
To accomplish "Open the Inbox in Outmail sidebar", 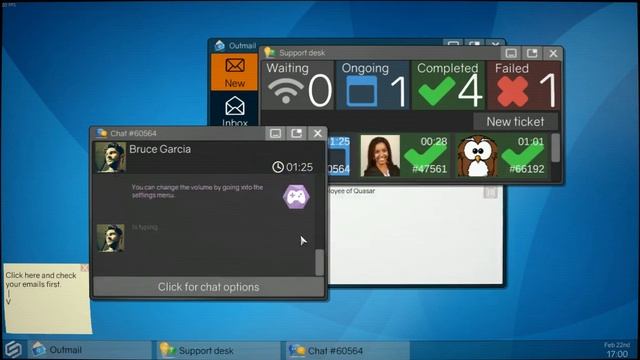I will coord(234,110).
